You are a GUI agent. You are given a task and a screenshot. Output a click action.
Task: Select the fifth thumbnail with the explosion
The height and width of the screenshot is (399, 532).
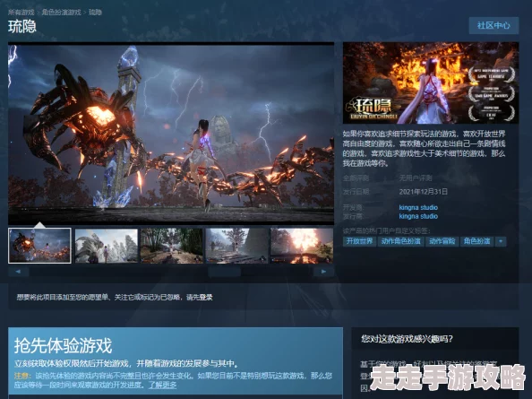click(x=302, y=246)
